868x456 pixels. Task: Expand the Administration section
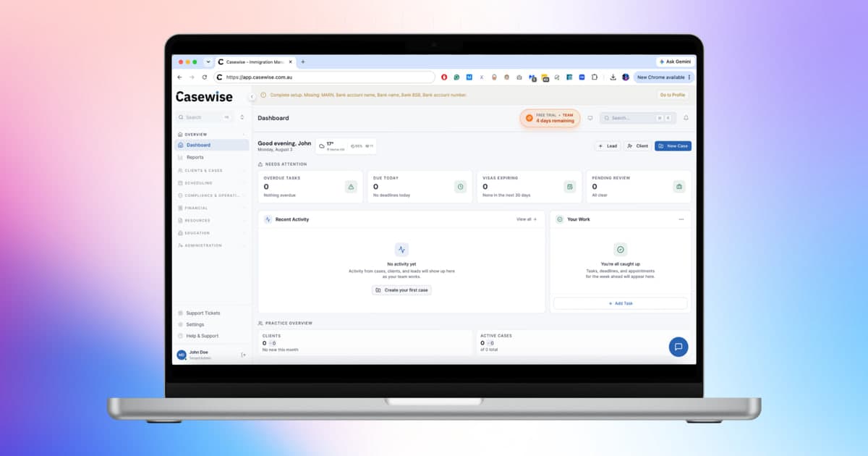211,245
